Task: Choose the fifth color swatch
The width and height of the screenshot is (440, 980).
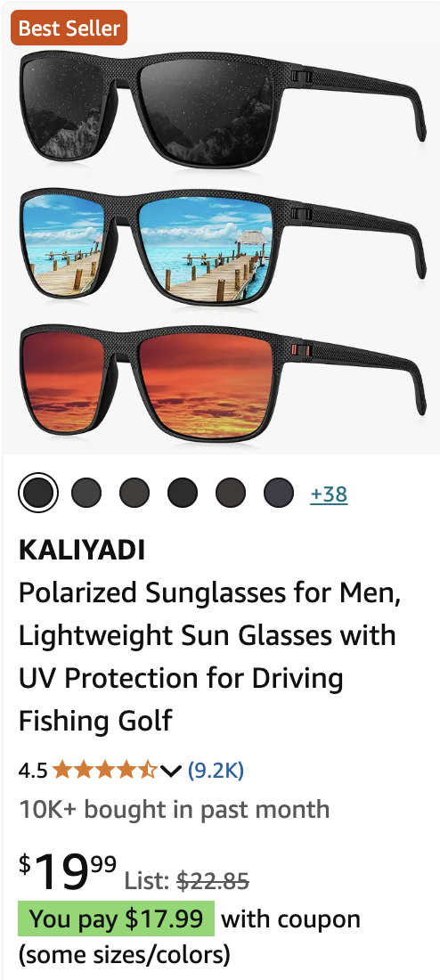Action: click(x=231, y=494)
